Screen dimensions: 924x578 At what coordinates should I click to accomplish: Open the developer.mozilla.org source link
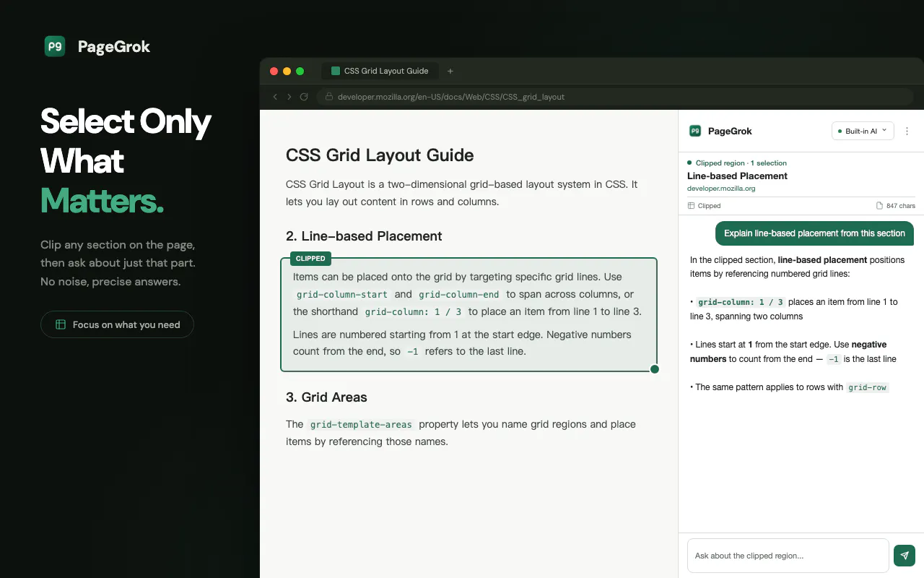(x=721, y=189)
